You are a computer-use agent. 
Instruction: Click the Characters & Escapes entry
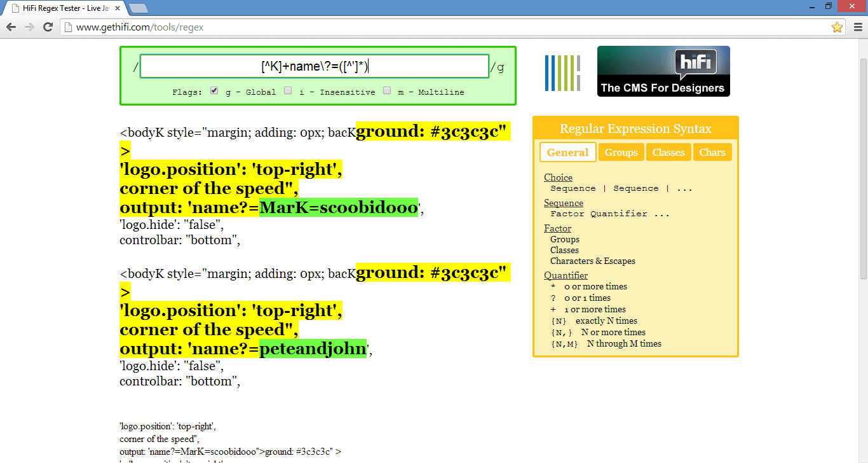point(592,261)
